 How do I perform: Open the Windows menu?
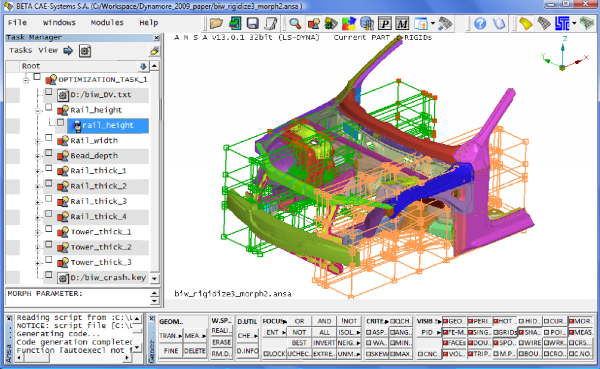click(59, 23)
